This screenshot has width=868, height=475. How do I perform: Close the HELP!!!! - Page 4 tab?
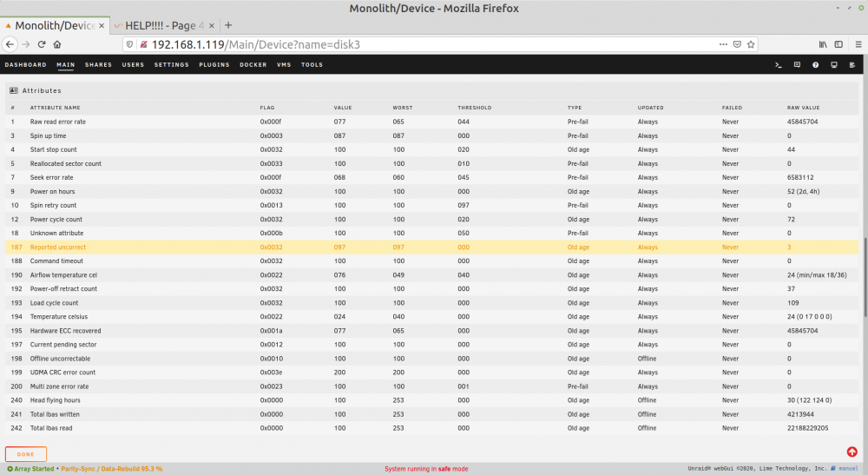pyautogui.click(x=212, y=25)
